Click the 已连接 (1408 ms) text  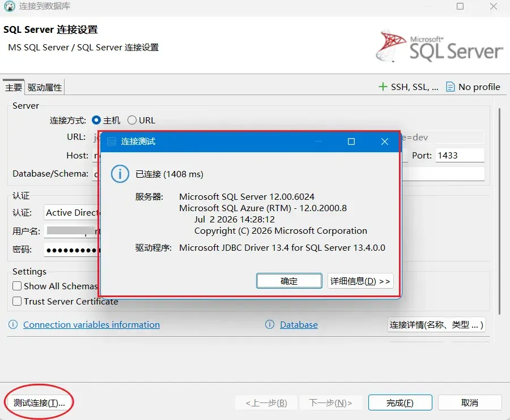pos(169,174)
